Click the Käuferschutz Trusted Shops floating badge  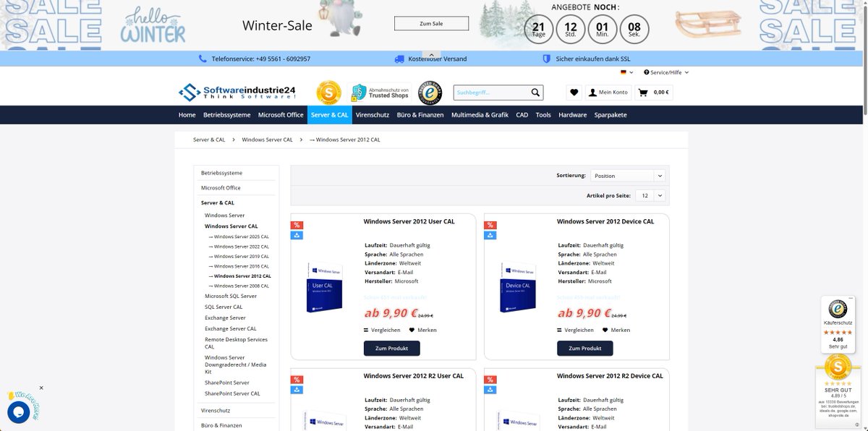838,323
